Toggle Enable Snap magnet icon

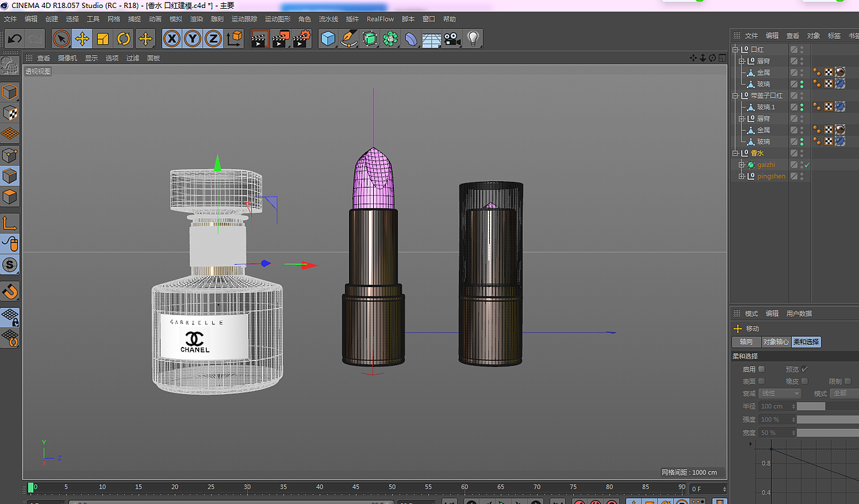click(x=10, y=291)
